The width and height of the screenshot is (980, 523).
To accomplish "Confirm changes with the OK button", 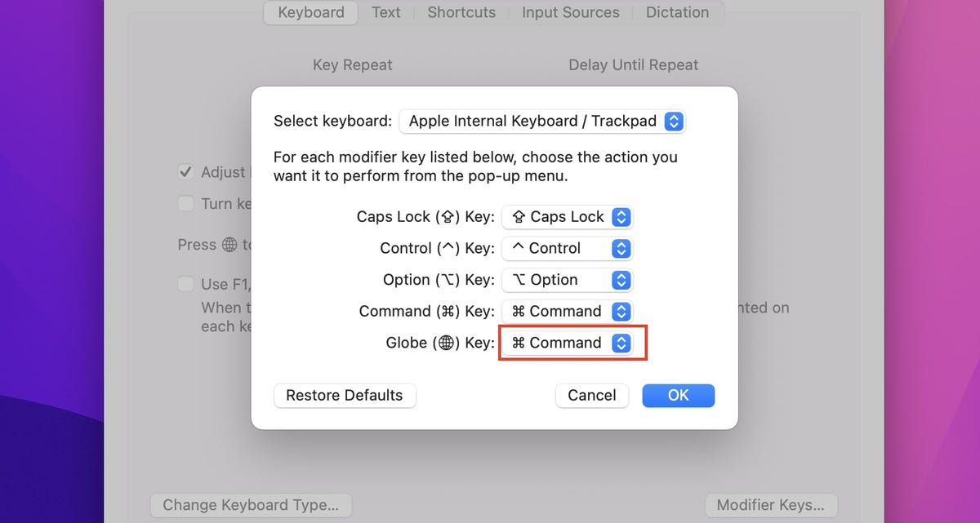I will [679, 395].
